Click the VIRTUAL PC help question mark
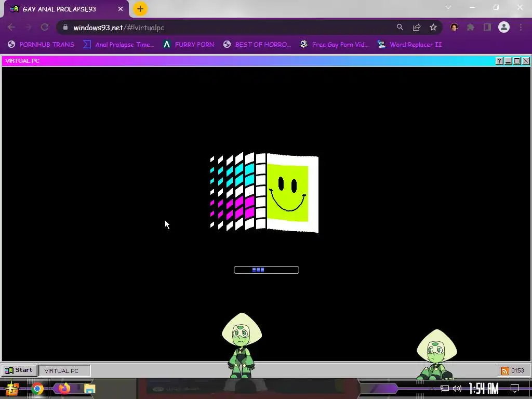The image size is (532, 399). pos(499,61)
